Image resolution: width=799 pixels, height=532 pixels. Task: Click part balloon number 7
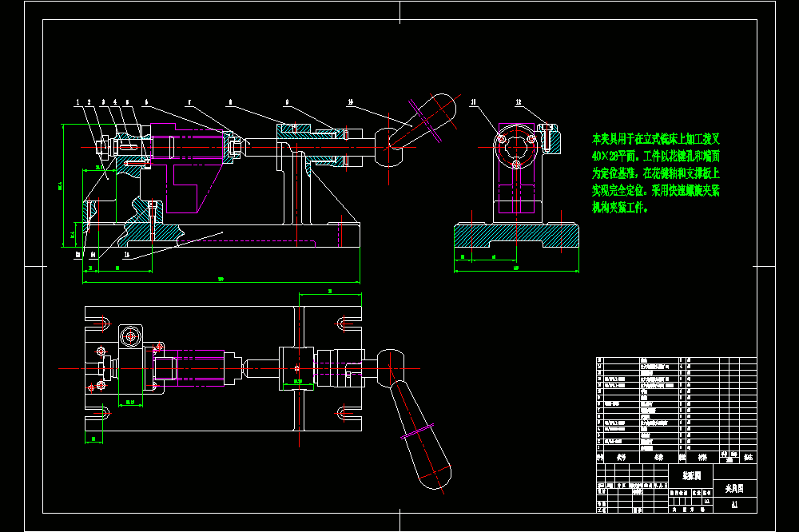189,102
